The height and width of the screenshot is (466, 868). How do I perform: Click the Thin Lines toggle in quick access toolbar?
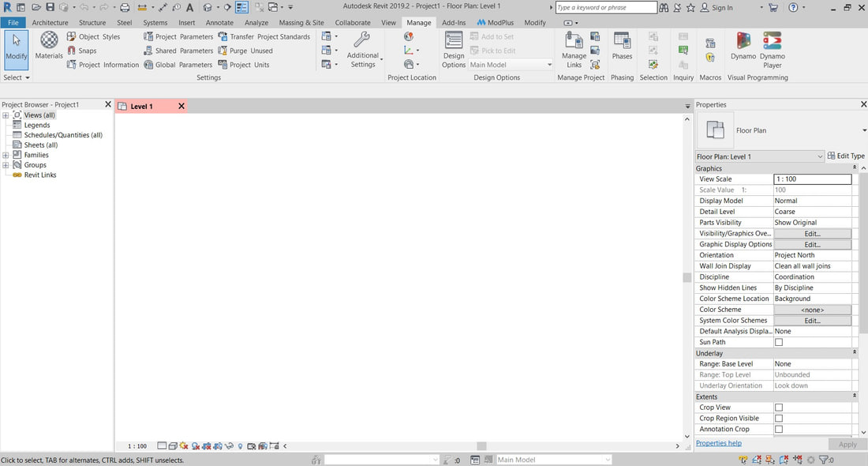point(242,7)
